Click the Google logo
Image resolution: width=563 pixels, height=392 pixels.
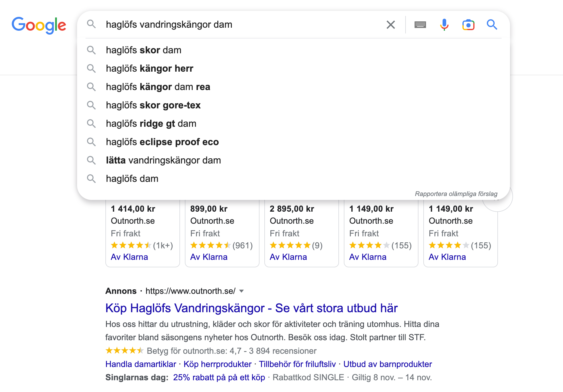pyautogui.click(x=39, y=25)
